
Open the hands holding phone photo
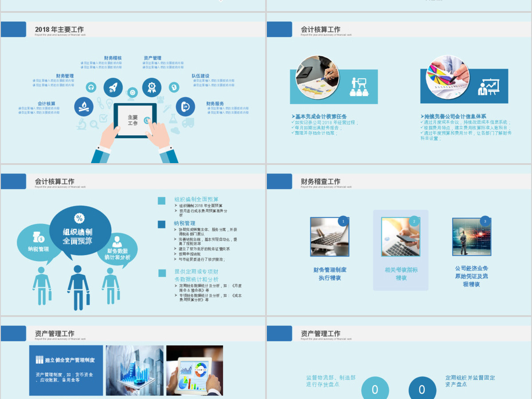[x=401, y=237]
